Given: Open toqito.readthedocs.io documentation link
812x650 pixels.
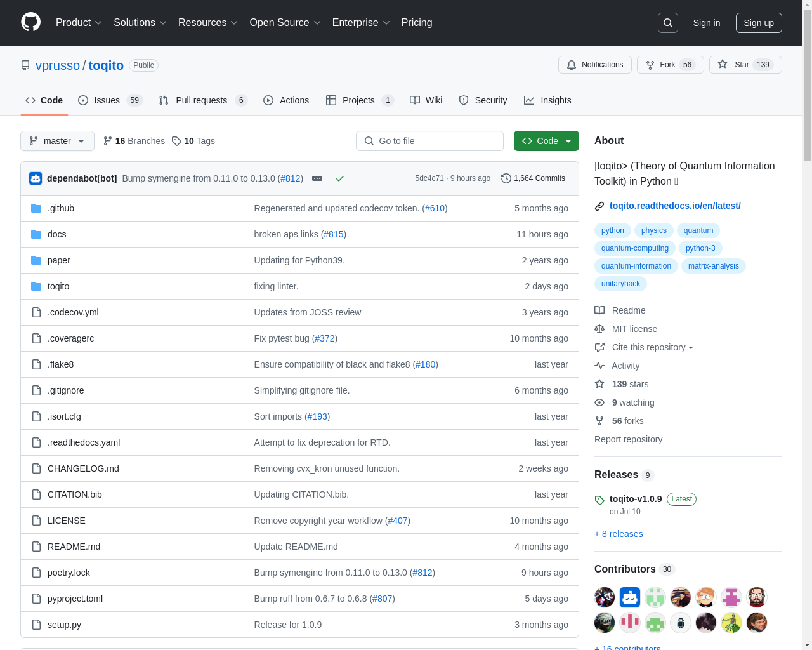Looking at the screenshot, I should click(675, 206).
